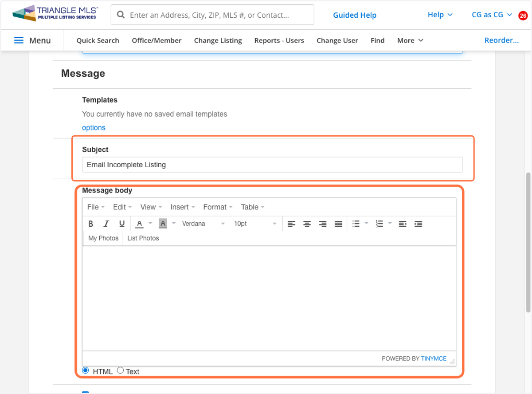
Task: Open the TinyMCE link
Action: coord(434,359)
